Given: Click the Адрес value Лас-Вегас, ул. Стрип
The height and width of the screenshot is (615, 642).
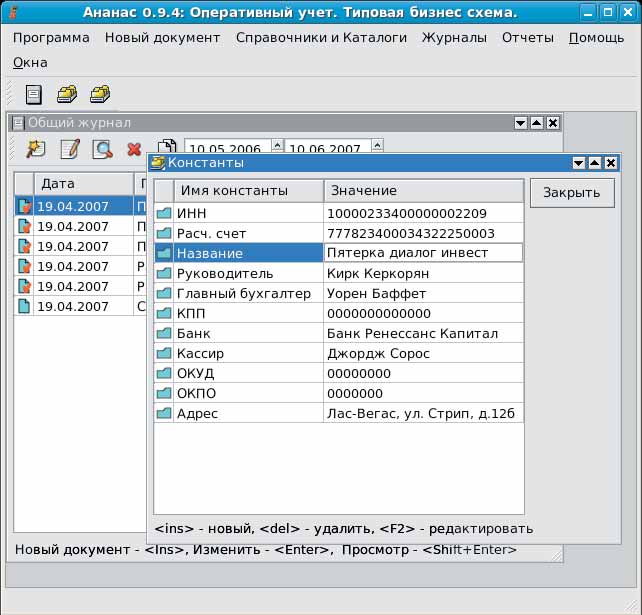Looking at the screenshot, I should 421,414.
